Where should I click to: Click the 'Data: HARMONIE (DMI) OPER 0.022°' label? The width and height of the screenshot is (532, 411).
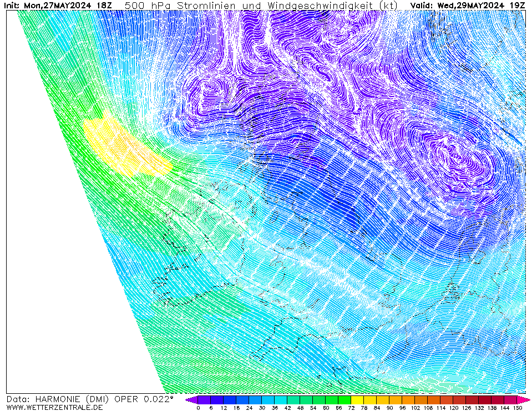[90, 399]
